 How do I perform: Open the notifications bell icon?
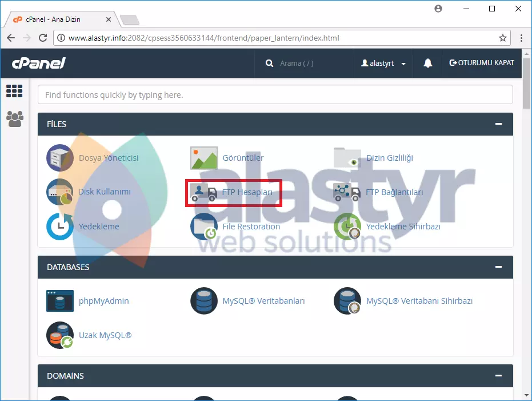[x=427, y=63]
